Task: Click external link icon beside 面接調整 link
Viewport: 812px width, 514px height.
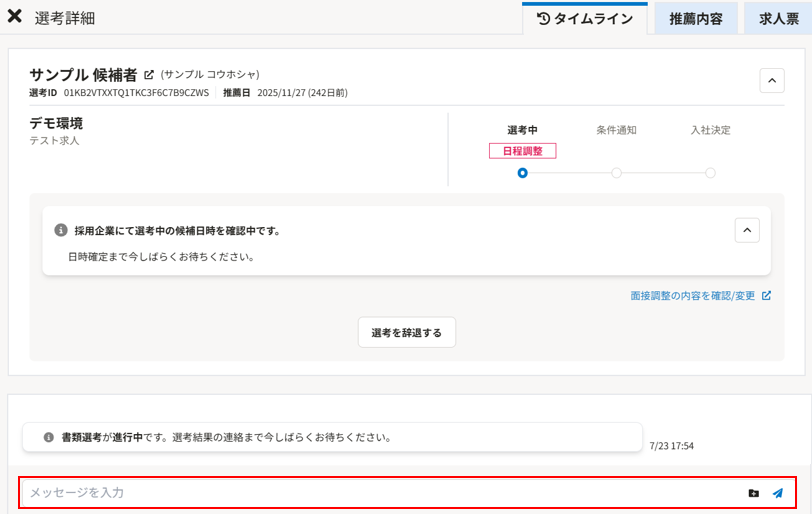Action: point(766,296)
